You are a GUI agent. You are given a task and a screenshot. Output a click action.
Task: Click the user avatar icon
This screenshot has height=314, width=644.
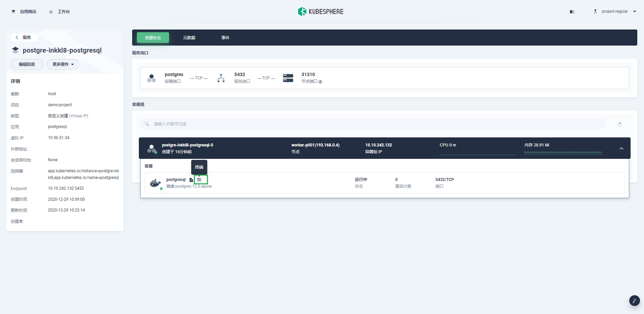click(x=595, y=11)
